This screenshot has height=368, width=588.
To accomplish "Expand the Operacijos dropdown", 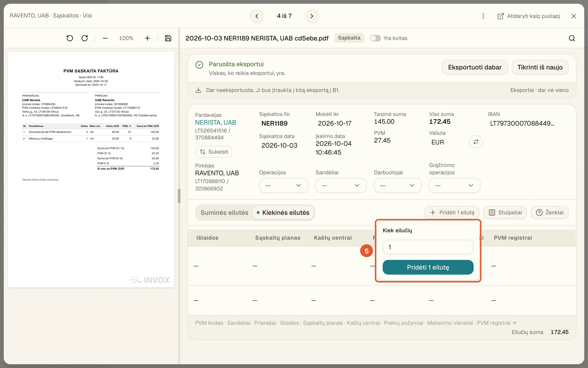I will 283,185.
